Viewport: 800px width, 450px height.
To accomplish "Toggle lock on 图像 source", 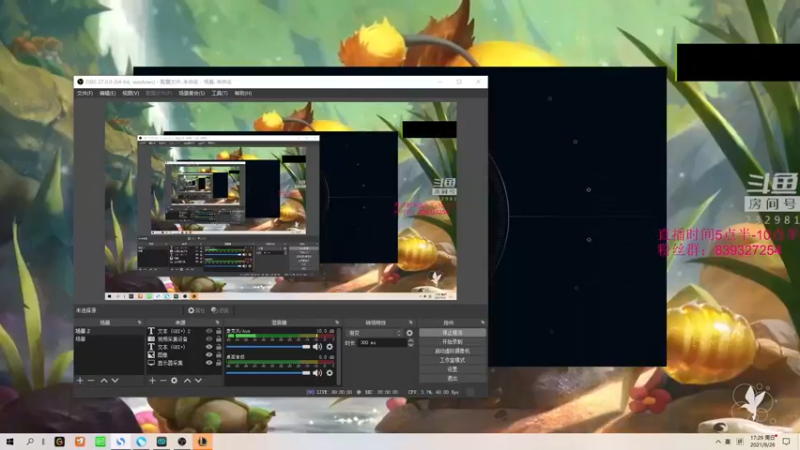I will click(x=218, y=355).
